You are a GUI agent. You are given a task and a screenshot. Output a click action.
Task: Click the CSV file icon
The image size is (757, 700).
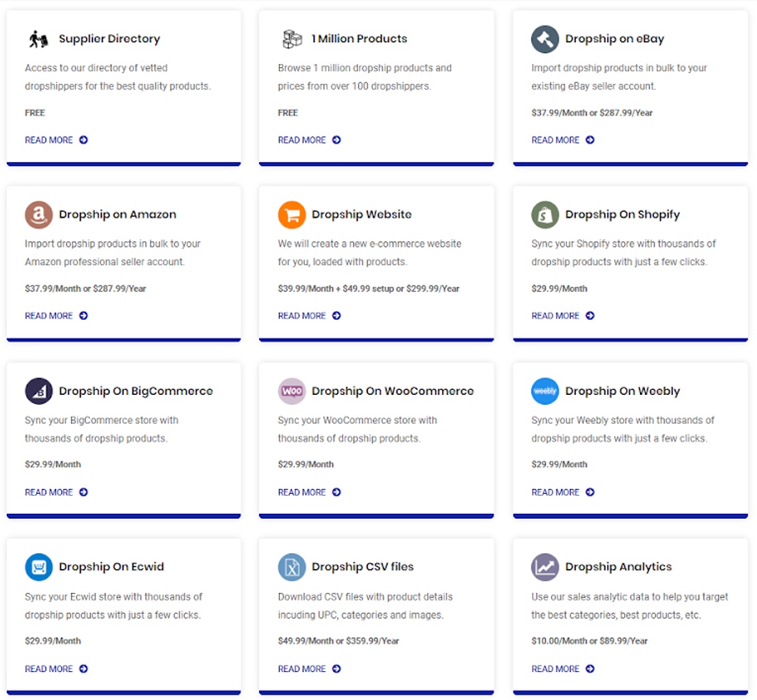point(291,567)
